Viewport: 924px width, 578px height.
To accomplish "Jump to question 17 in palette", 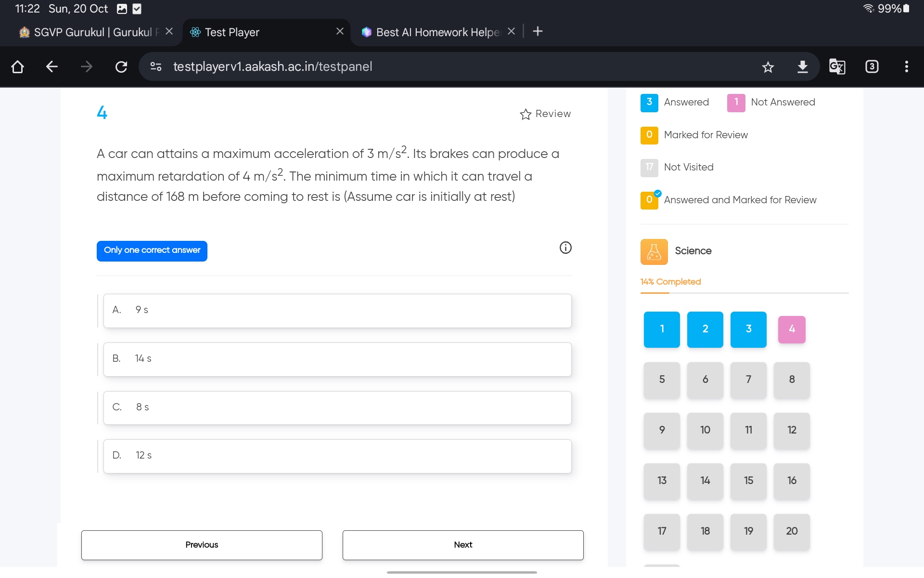I will point(662,532).
